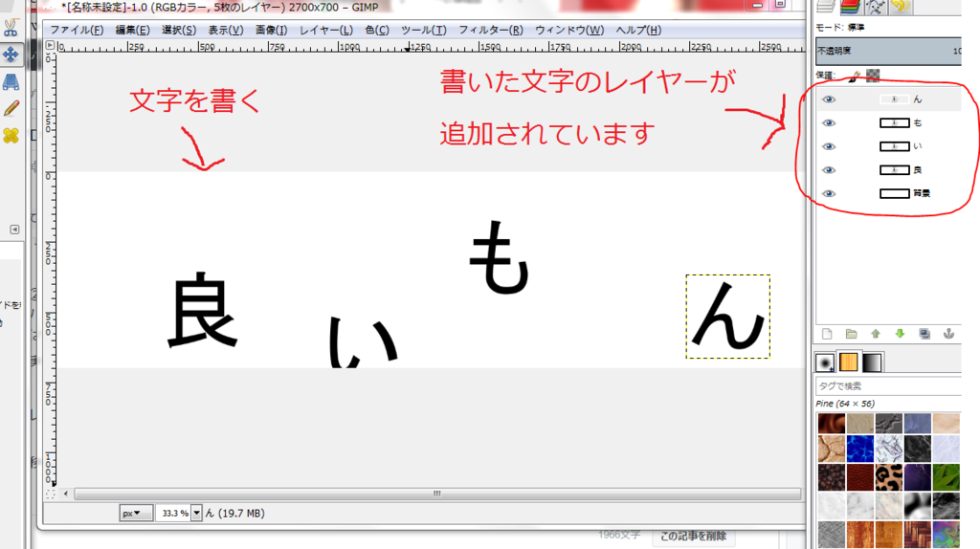Open the ツール menu
Screen dimensions: 980x549
[424, 30]
